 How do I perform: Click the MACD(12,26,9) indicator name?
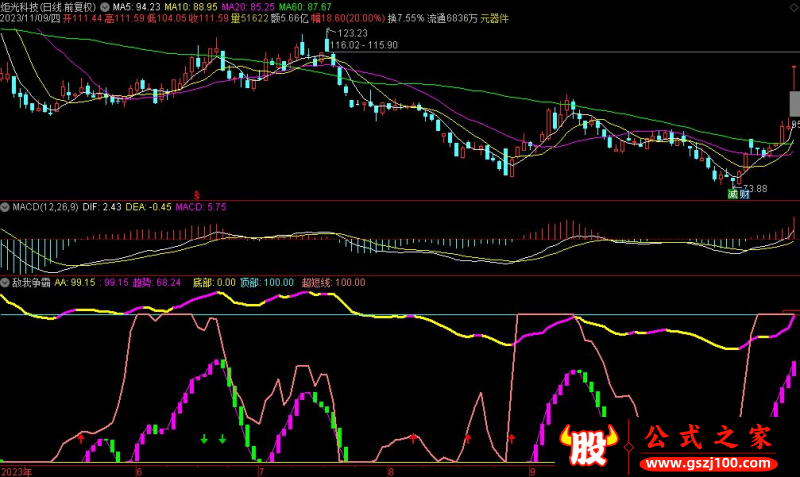[x=45, y=207]
